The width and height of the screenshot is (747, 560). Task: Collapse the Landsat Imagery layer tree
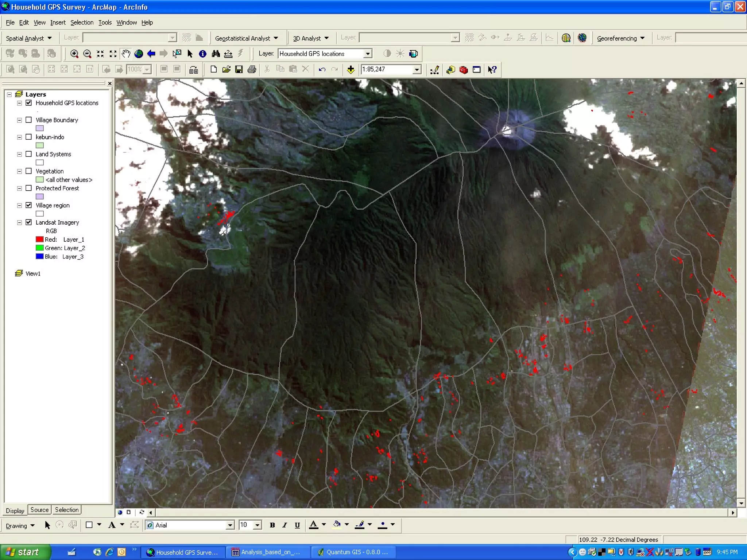click(x=19, y=222)
